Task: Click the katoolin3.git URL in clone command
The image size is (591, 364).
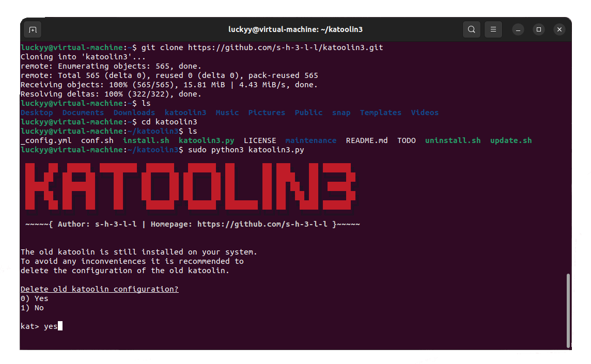Action: coord(285,48)
